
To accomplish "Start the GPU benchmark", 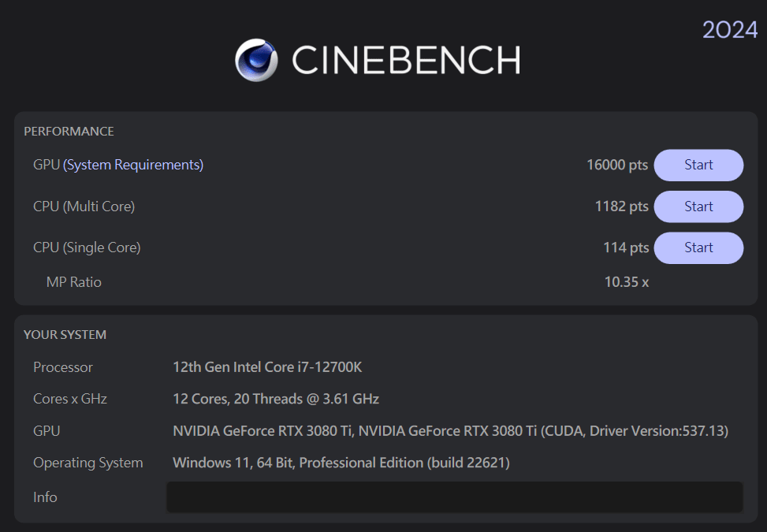I will click(x=698, y=165).
